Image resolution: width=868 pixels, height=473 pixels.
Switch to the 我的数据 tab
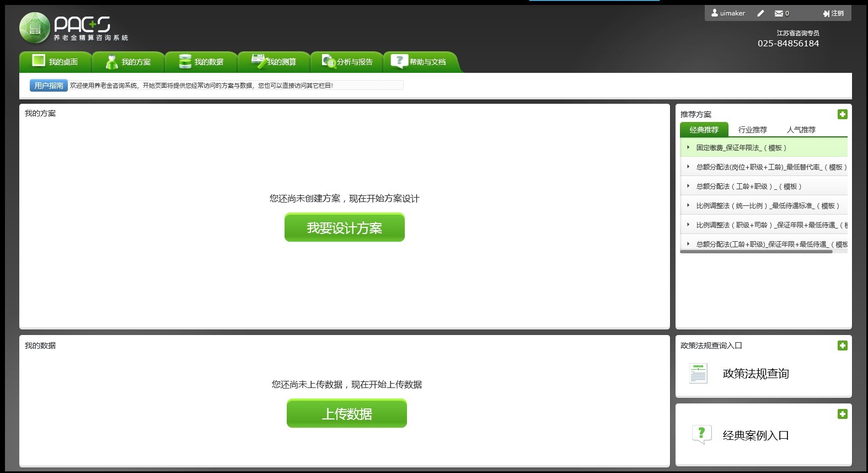pyautogui.click(x=201, y=62)
